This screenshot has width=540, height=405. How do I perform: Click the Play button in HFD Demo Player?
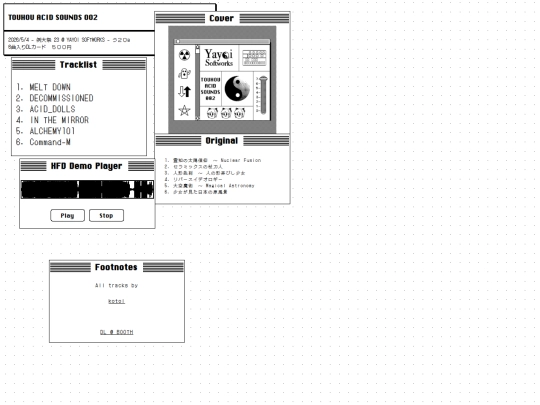point(68,216)
